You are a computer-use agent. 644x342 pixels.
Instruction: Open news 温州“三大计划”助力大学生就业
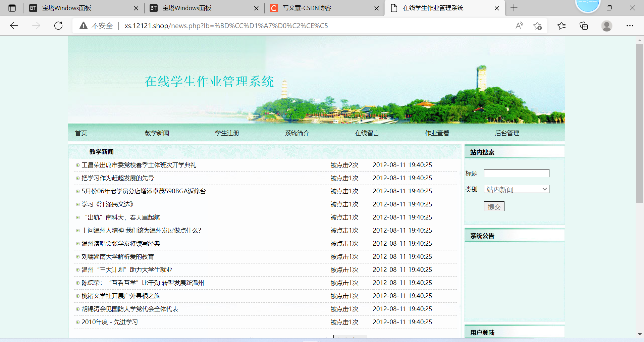tap(127, 270)
